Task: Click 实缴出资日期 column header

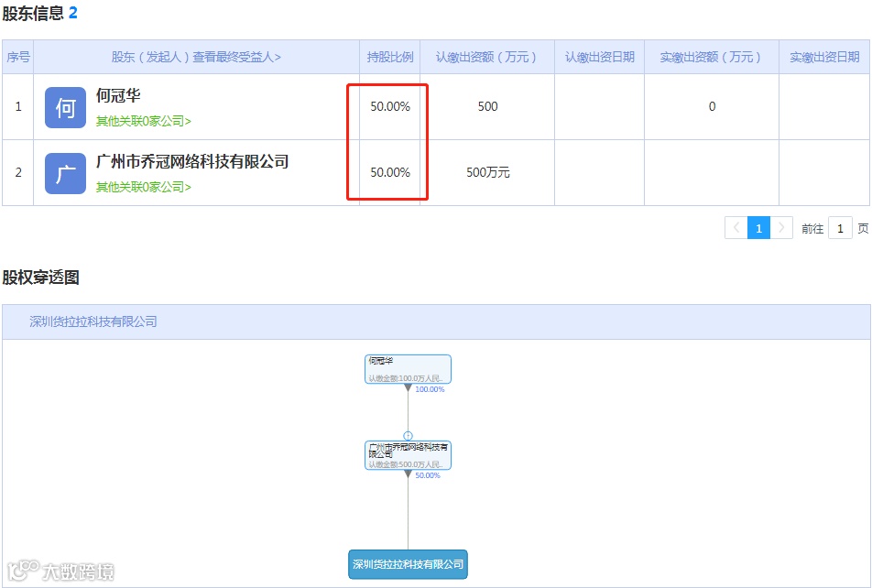Action: click(824, 57)
